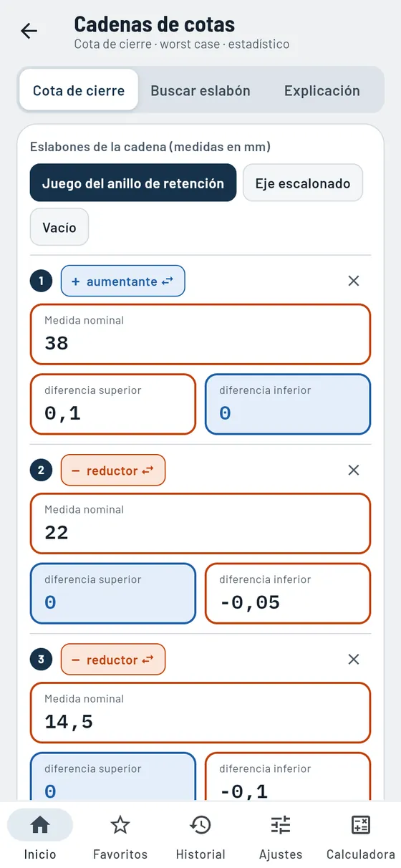Remove link 3 via the X icon
Screen dimensions: 401x868
click(353, 659)
